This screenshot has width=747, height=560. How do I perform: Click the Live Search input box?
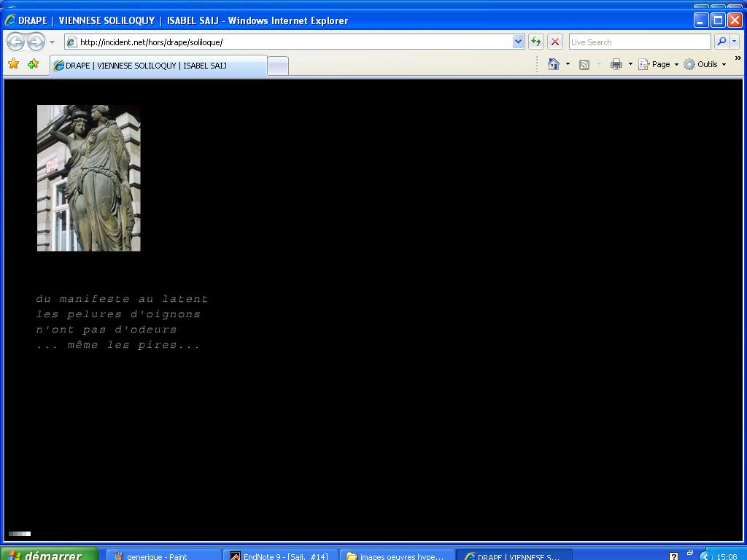[x=639, y=42]
